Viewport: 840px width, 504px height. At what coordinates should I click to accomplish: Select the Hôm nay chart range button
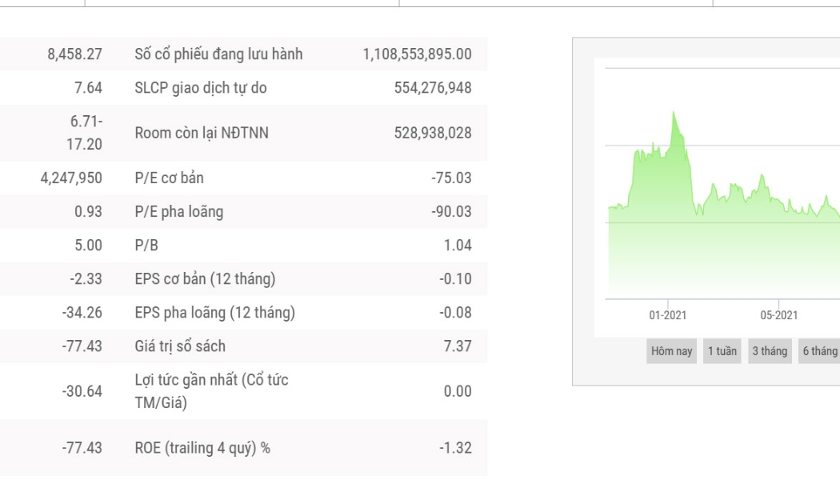pos(671,351)
